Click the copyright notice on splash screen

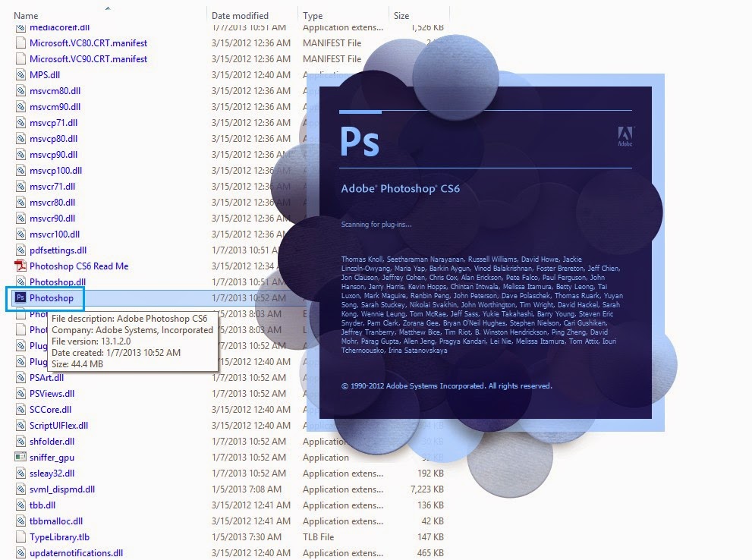click(x=447, y=386)
